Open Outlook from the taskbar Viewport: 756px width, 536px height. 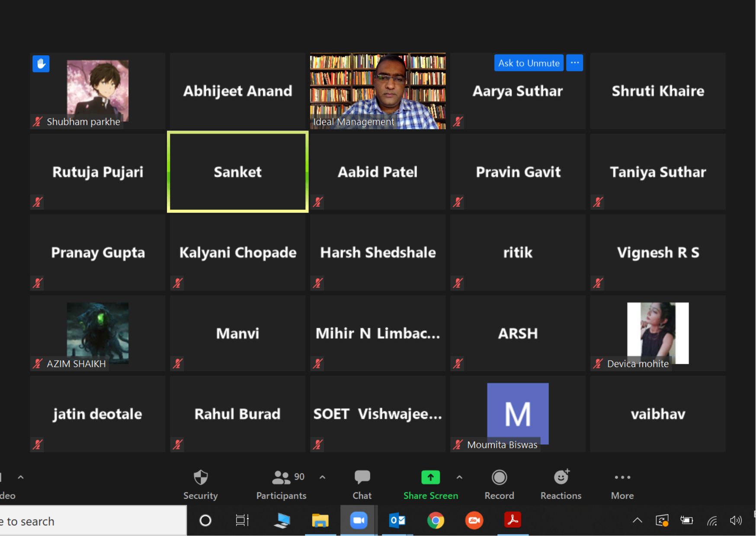point(397,520)
